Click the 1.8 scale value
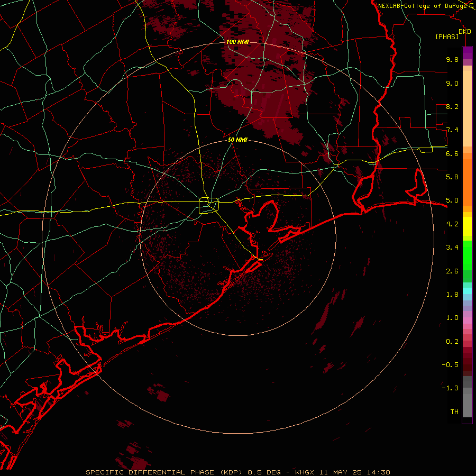476x476 pixels. pos(452,295)
